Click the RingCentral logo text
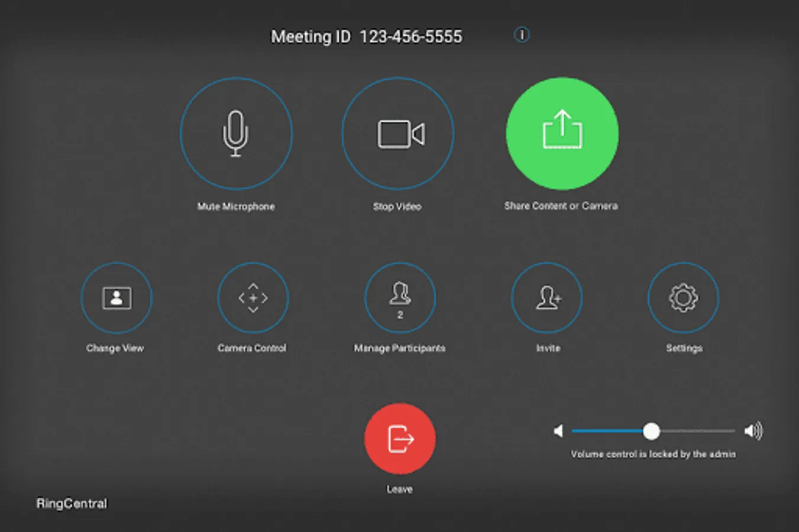This screenshot has height=532, width=799. 72,504
